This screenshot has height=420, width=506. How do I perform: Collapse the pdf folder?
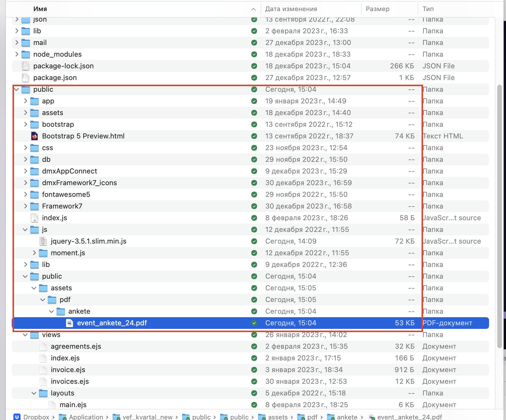tap(43, 300)
